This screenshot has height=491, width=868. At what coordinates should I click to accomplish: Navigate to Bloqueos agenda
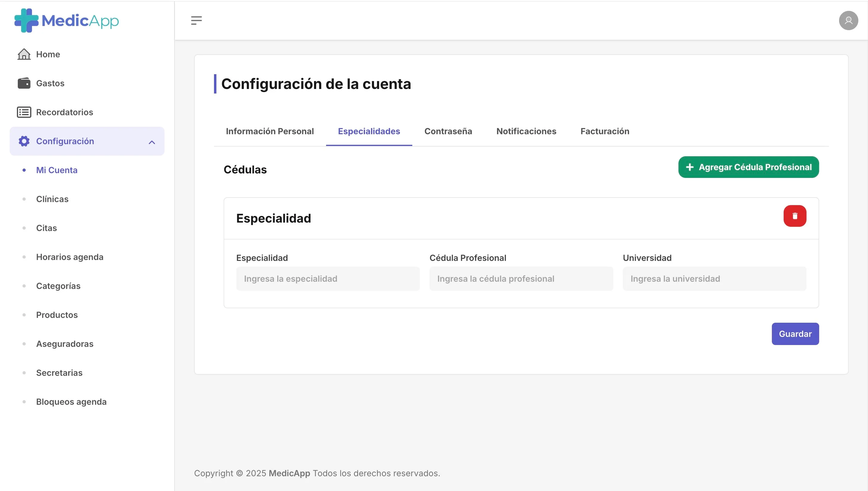pyautogui.click(x=71, y=402)
